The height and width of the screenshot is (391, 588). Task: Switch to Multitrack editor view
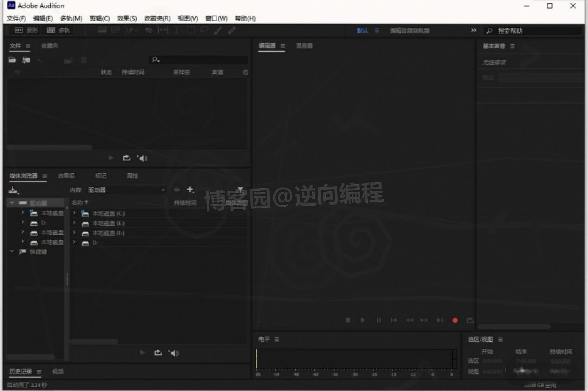[x=59, y=30]
